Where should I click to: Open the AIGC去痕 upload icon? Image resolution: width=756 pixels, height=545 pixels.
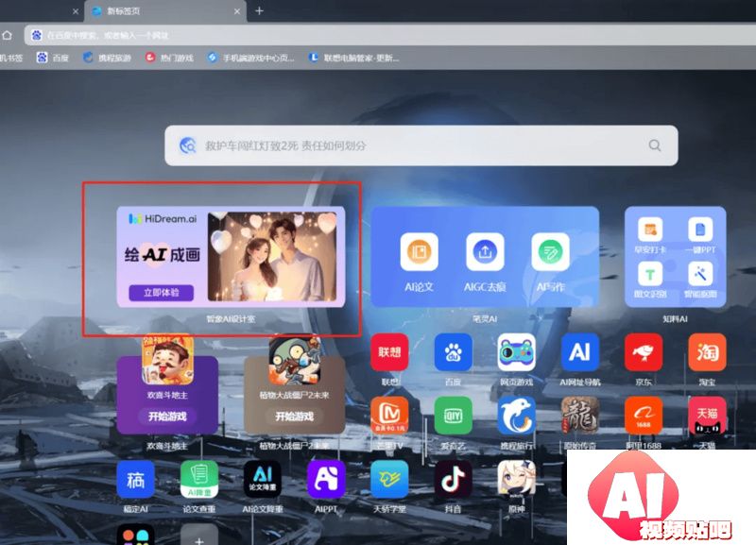click(485, 251)
